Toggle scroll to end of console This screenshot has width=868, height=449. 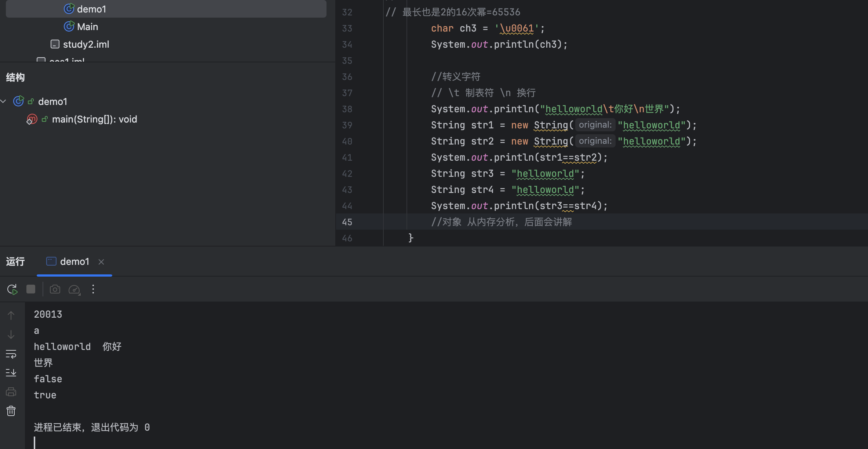11,373
